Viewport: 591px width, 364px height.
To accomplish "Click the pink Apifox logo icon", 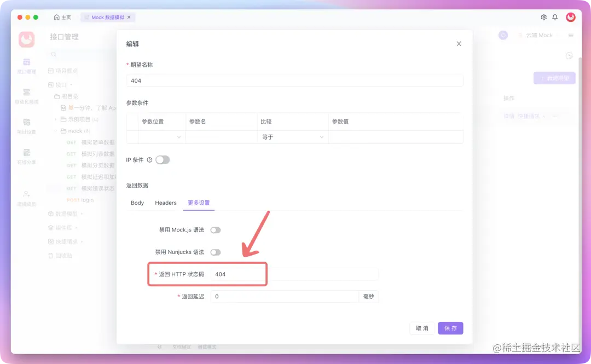I will click(x=27, y=39).
